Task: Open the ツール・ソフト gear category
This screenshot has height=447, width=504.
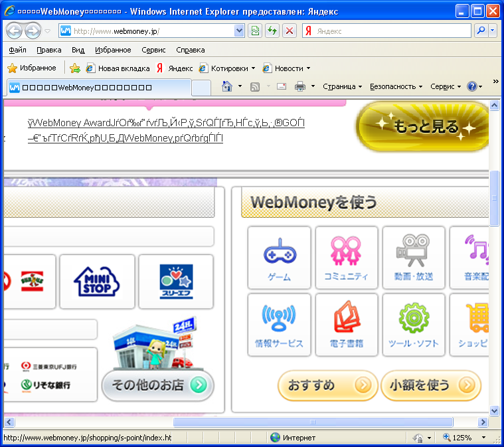Action: [414, 325]
